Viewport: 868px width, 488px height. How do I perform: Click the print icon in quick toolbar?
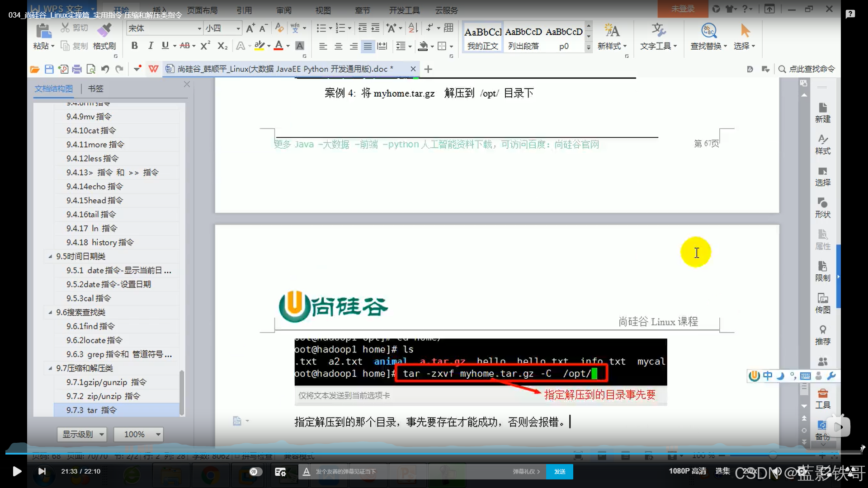click(77, 69)
